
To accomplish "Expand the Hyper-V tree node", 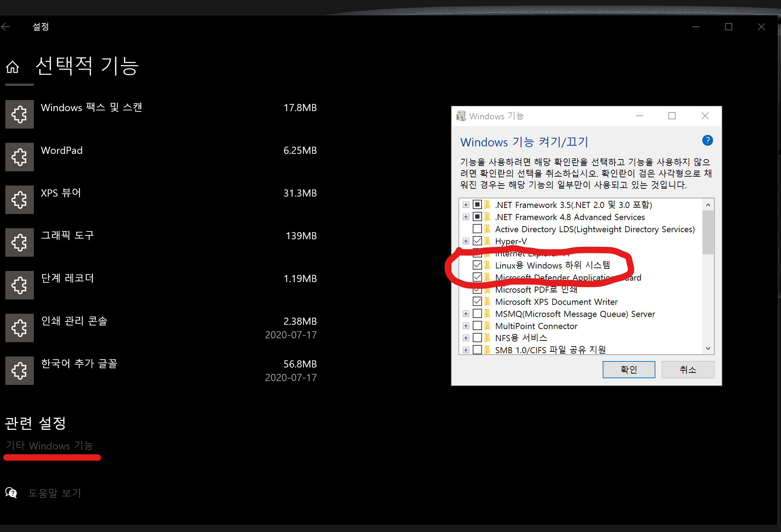I will tap(466, 241).
